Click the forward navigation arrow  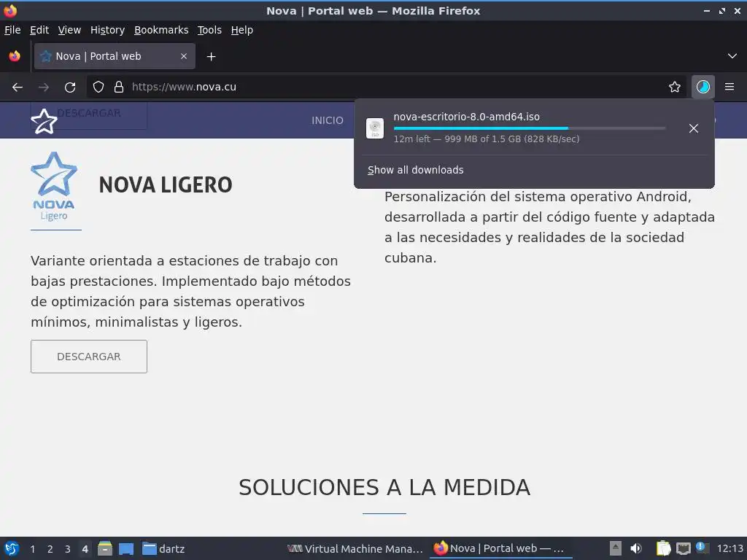(x=43, y=87)
